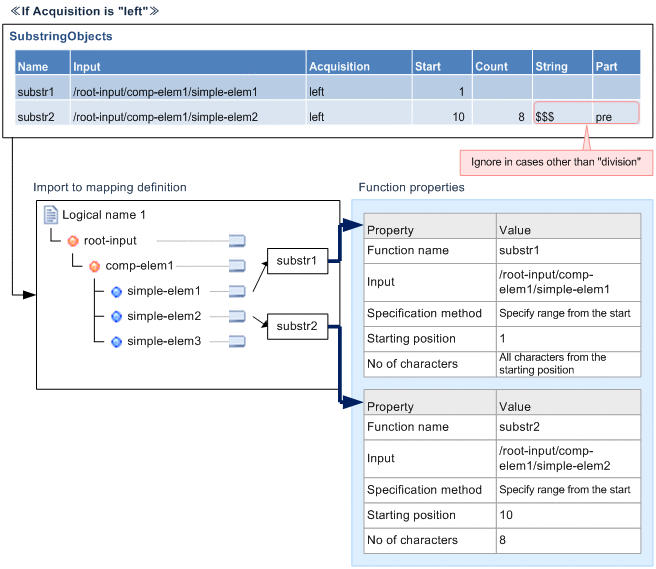Click the Start value 1 for substr1
This screenshot has width=656, height=569.
442,87
